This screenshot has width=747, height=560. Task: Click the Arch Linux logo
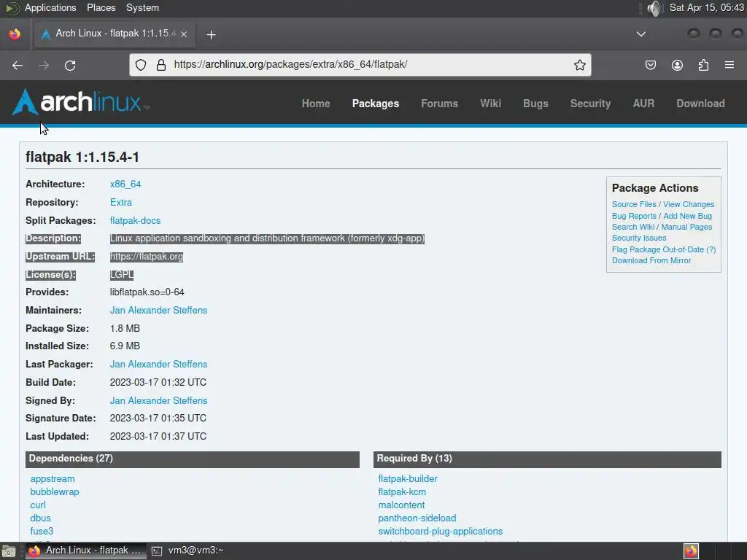[x=80, y=102]
